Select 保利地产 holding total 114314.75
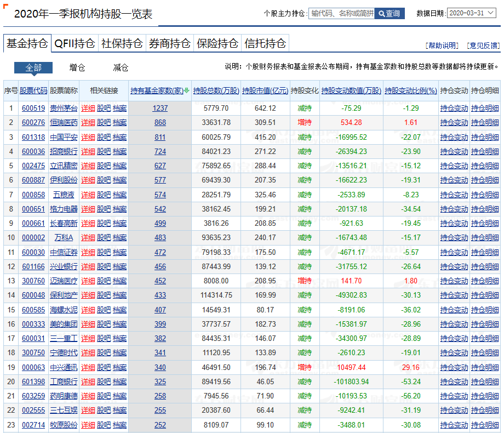 (x=216, y=295)
